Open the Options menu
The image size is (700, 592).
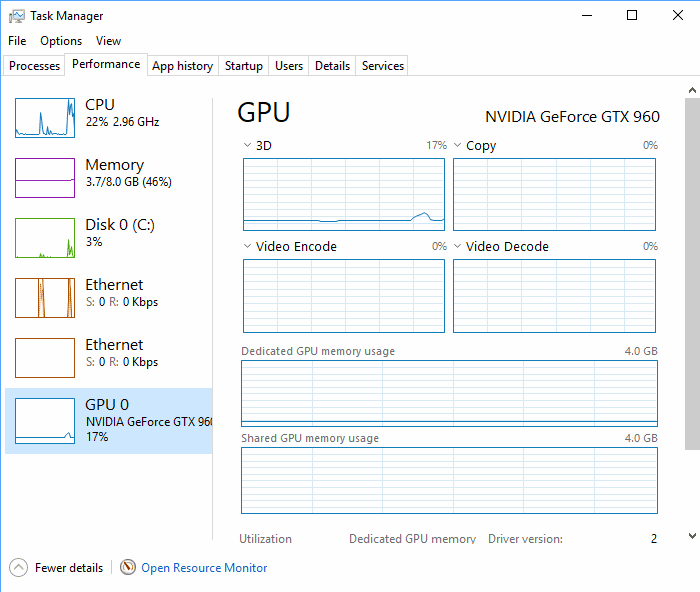pyautogui.click(x=61, y=41)
